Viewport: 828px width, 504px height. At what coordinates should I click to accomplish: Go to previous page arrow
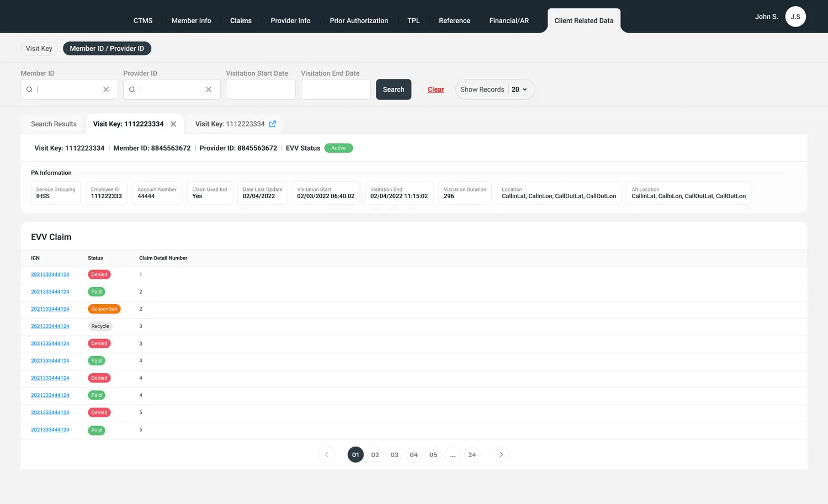pos(327,455)
